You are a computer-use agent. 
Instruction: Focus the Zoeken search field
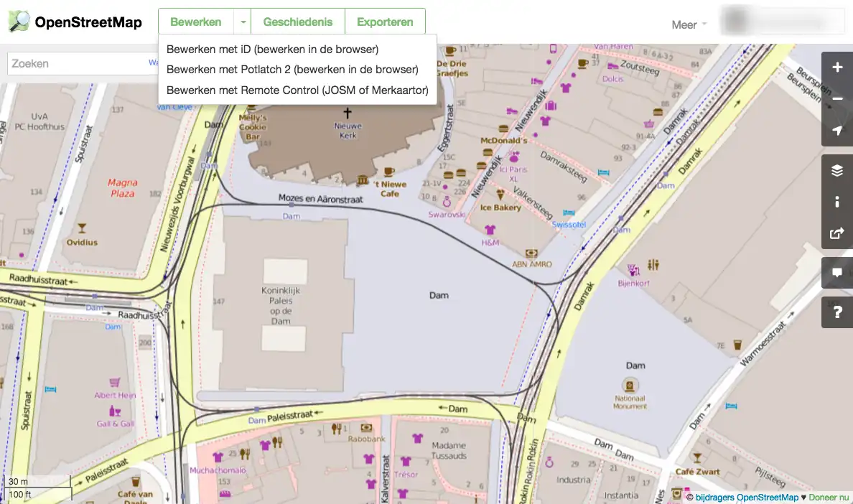pyautogui.click(x=75, y=63)
